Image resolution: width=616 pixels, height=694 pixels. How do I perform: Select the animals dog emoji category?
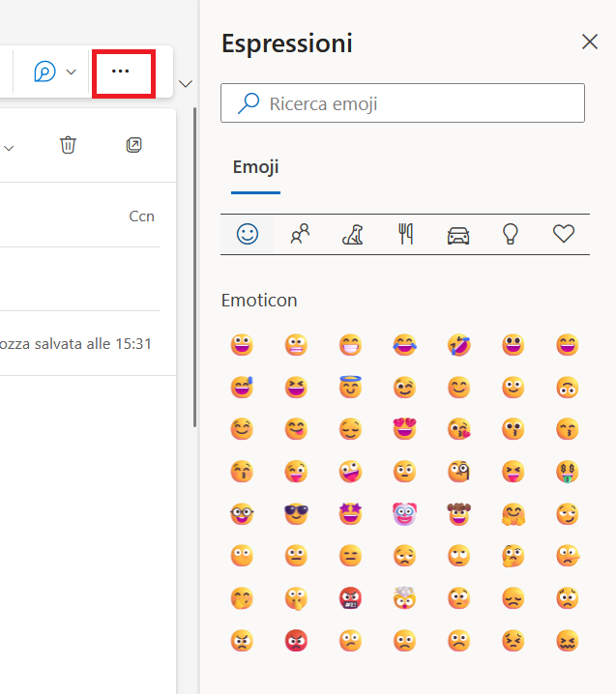353,234
